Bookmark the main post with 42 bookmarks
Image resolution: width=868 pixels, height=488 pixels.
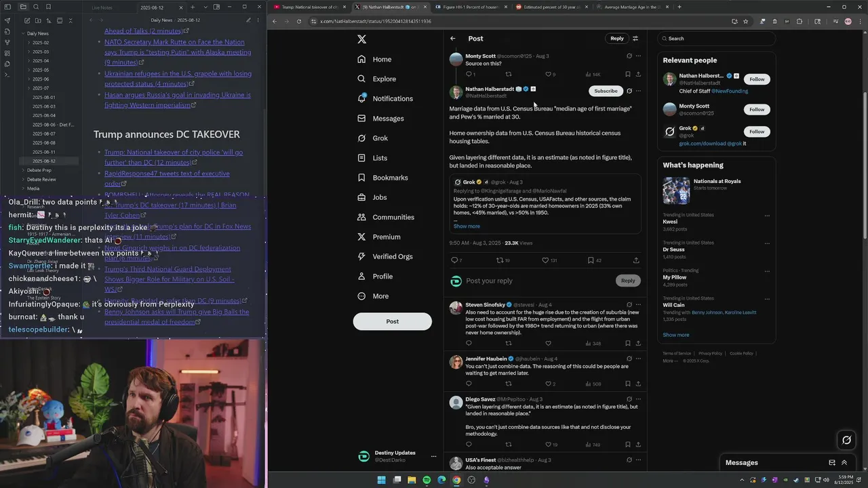point(591,260)
